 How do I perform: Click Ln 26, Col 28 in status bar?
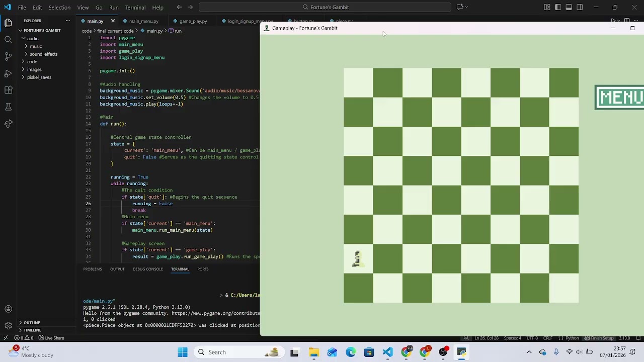click(486, 338)
